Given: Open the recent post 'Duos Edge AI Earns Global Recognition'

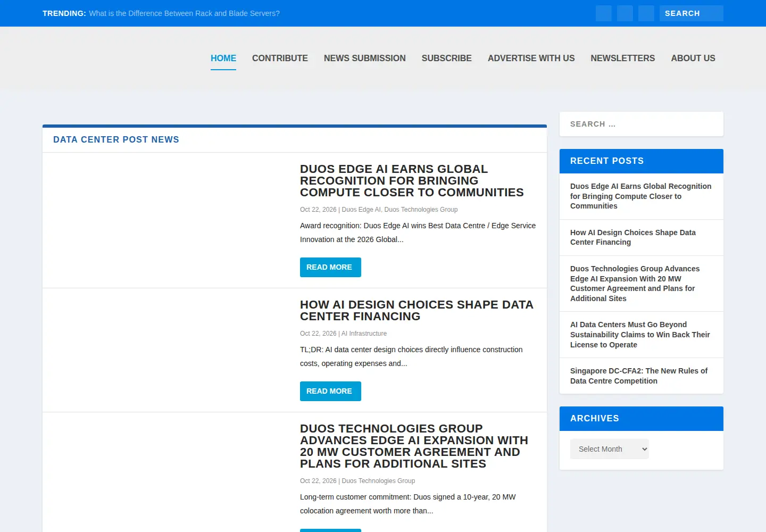Looking at the screenshot, I should [x=640, y=196].
